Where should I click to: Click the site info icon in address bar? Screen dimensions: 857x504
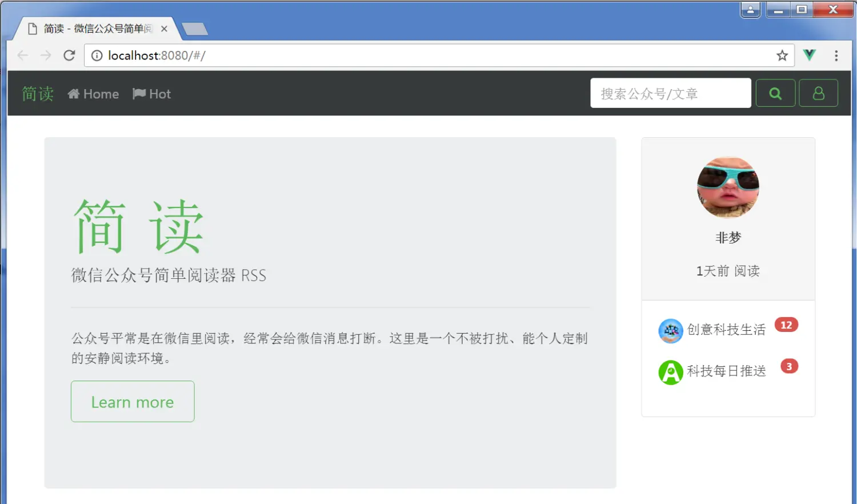coord(97,55)
